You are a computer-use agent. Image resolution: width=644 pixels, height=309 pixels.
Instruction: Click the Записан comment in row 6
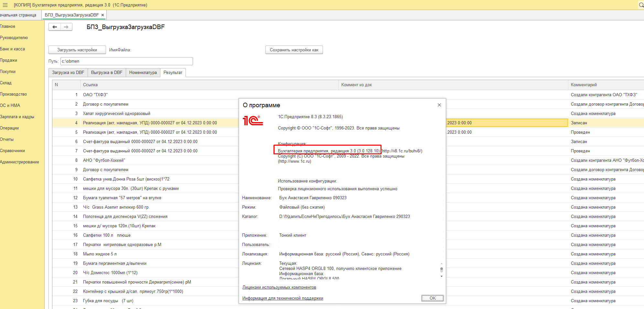[x=579, y=142]
